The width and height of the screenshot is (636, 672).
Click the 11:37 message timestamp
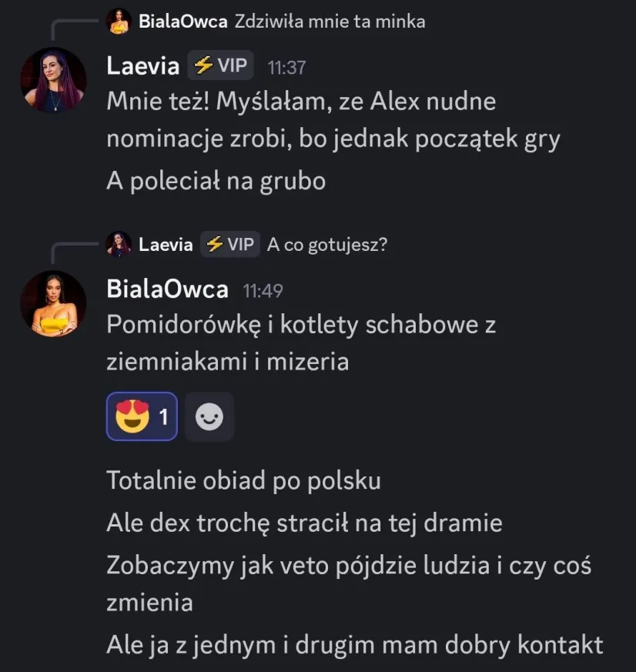point(286,68)
